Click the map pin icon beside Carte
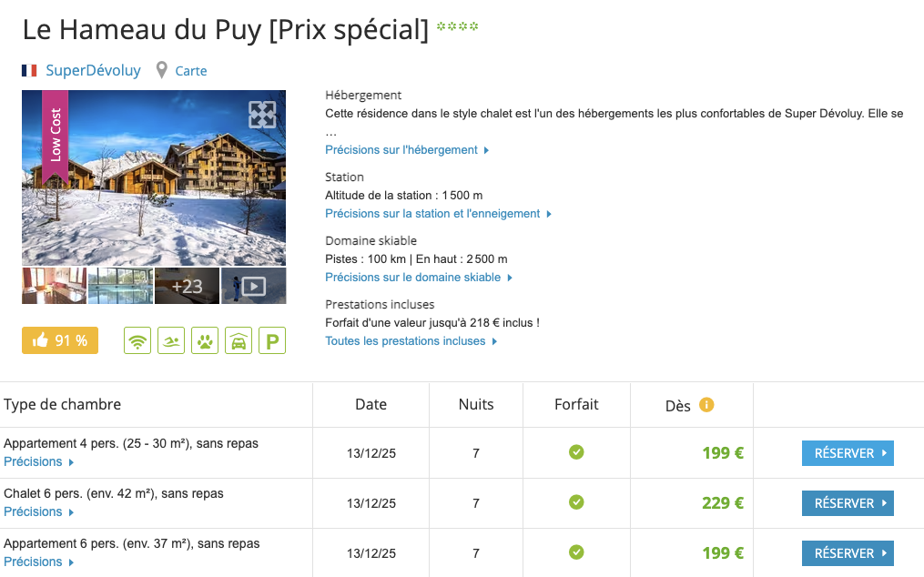Screen dimensions: 924x577 coord(162,70)
